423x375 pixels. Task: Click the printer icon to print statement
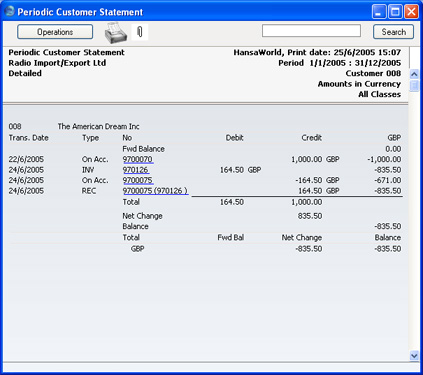click(116, 33)
